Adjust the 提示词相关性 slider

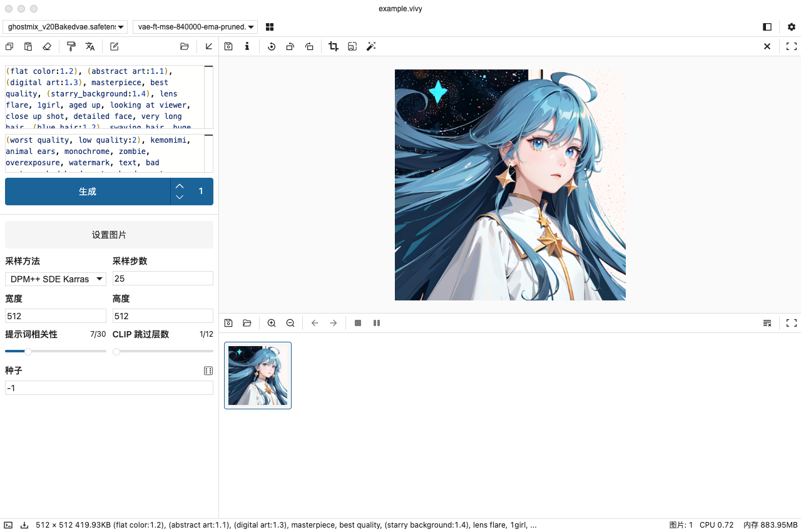click(x=56, y=351)
